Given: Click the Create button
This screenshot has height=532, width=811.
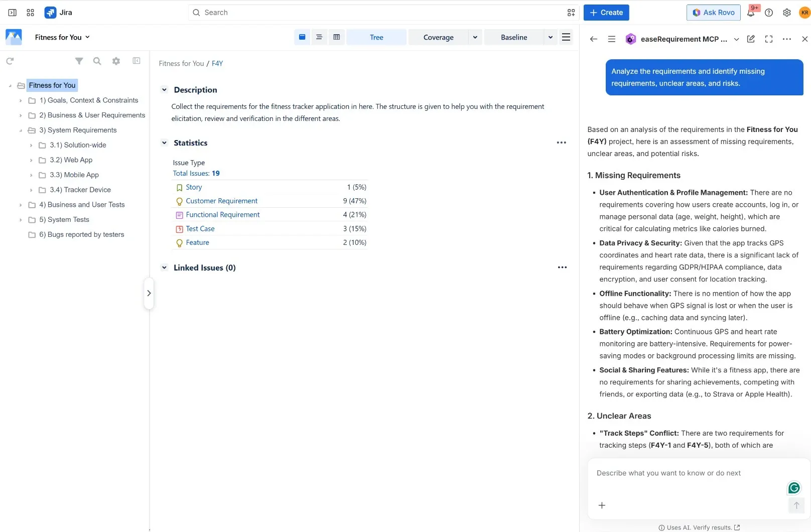Looking at the screenshot, I should (606, 13).
